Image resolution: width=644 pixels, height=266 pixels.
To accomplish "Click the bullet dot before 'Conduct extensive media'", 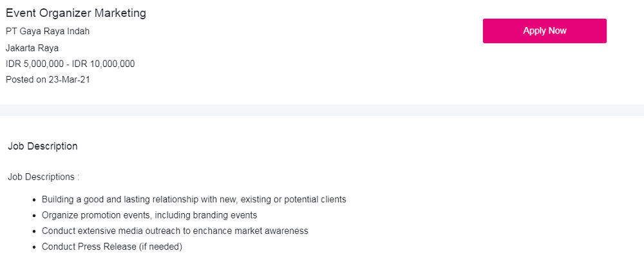I will [x=34, y=231].
